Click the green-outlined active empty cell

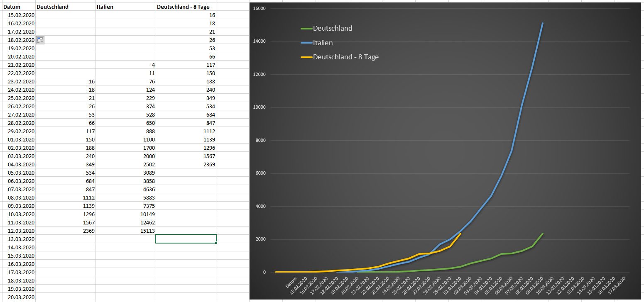pyautogui.click(x=186, y=239)
